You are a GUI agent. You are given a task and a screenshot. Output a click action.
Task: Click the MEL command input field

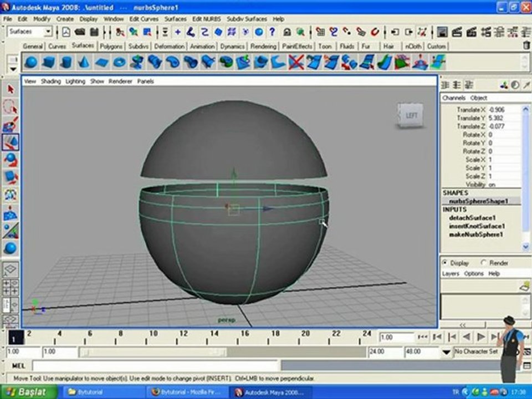pyautogui.click(x=155, y=366)
